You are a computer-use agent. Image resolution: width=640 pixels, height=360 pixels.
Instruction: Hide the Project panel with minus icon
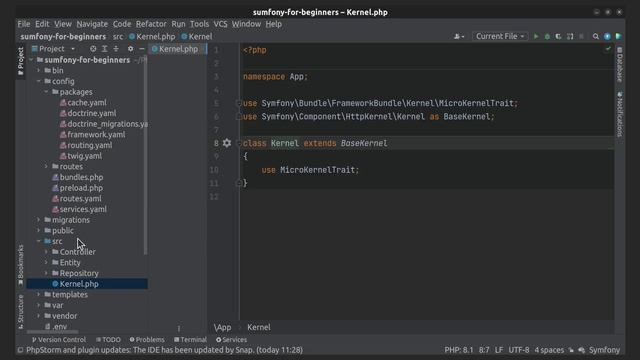pyautogui.click(x=142, y=49)
